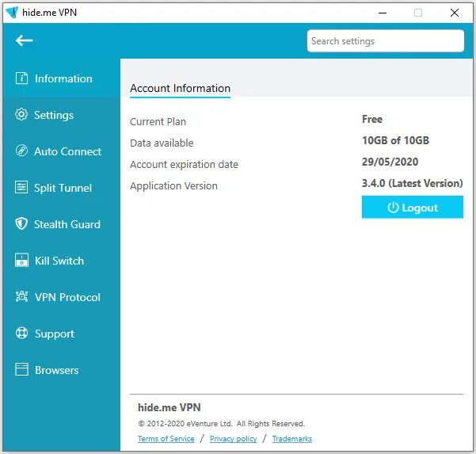476x454 pixels.
Task: Click the VPN Protocol network icon
Action: click(21, 296)
